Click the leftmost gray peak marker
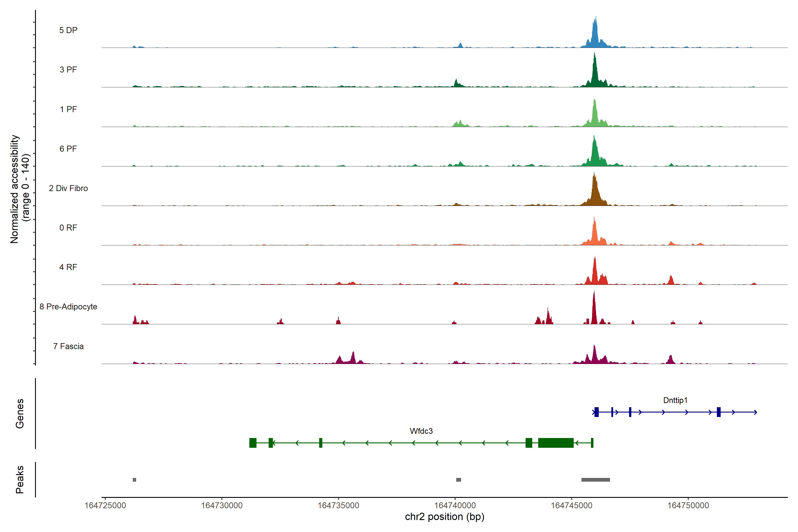This screenshot has height=532, width=798. pos(134,480)
